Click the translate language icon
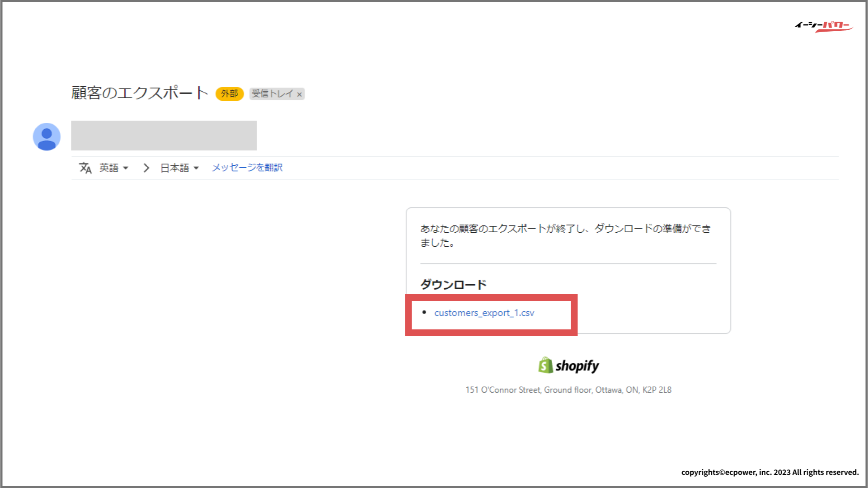Viewport: 868px width, 488px height. [x=85, y=168]
